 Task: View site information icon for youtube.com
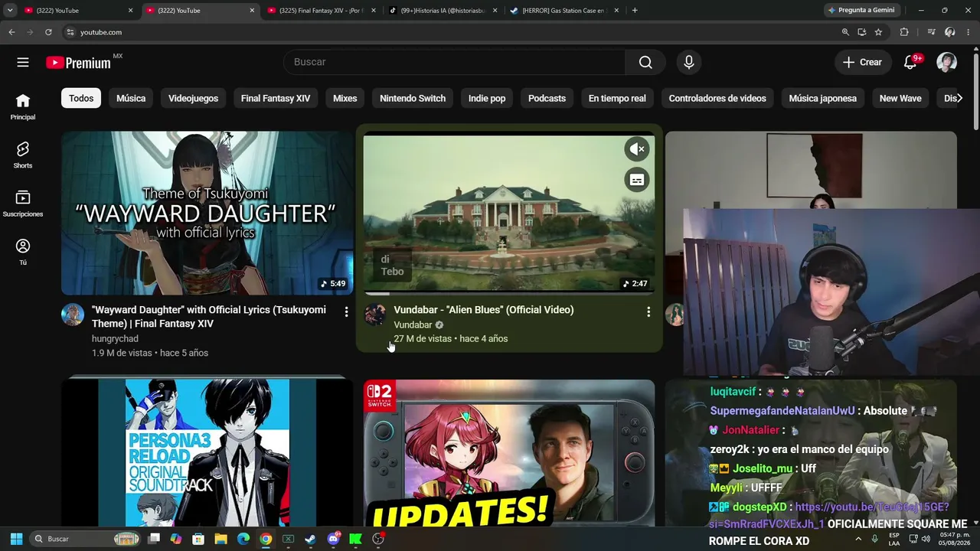[70, 32]
